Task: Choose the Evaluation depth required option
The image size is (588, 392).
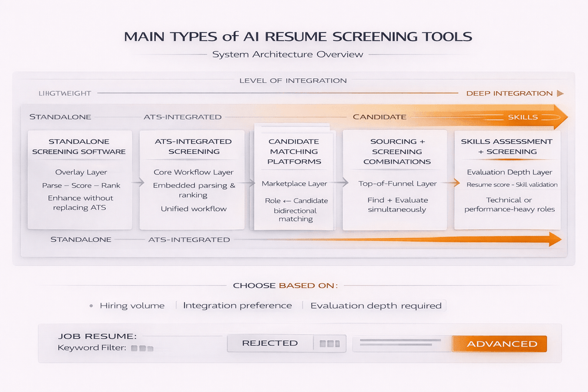Action: tap(376, 306)
